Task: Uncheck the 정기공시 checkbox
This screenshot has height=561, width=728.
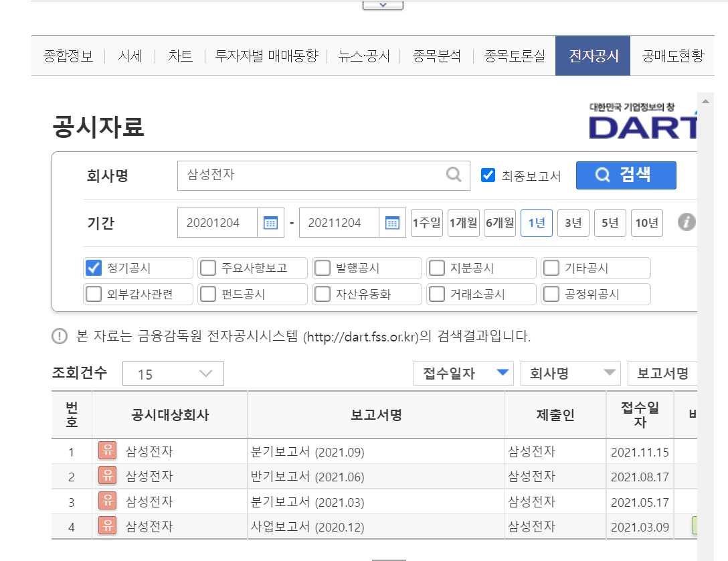Action: [93, 268]
